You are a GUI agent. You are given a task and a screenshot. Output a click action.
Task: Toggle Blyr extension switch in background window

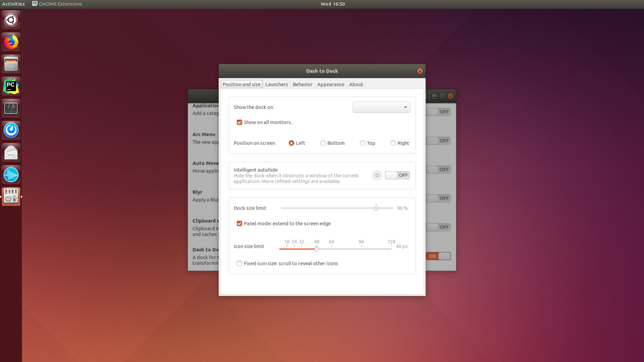tap(438, 199)
